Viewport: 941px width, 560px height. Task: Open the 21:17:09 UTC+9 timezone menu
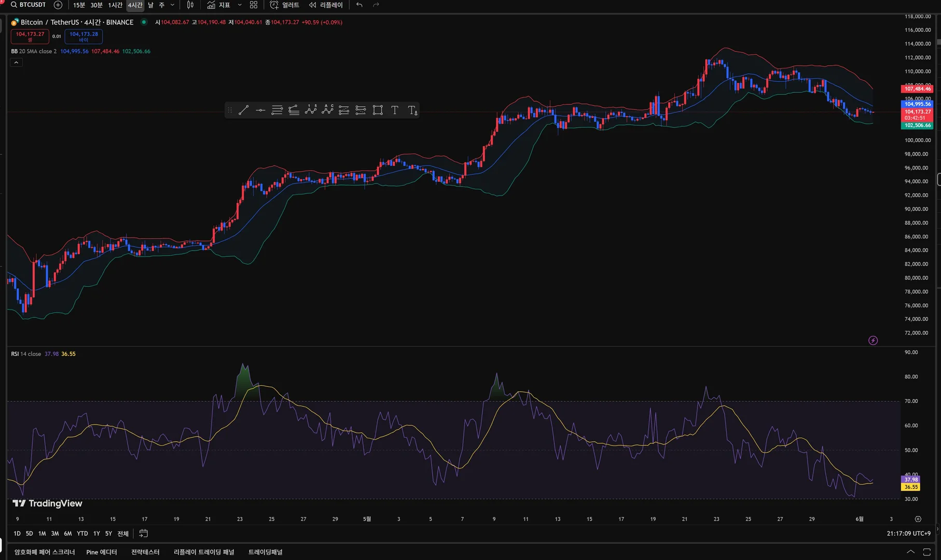(x=909, y=534)
